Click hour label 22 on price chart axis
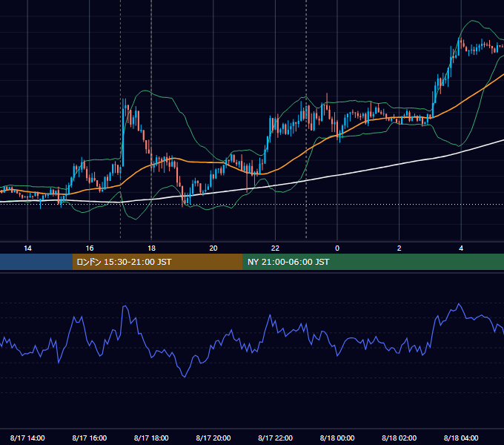The image size is (504, 445). click(x=275, y=248)
